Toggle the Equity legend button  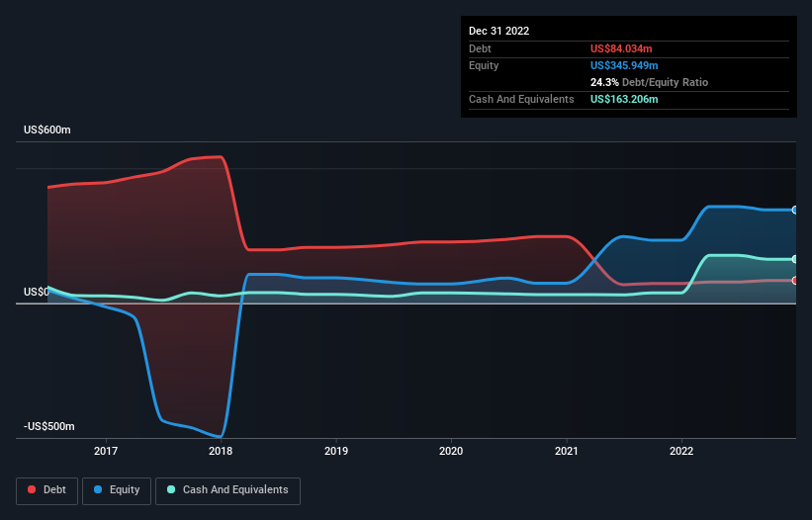117,490
